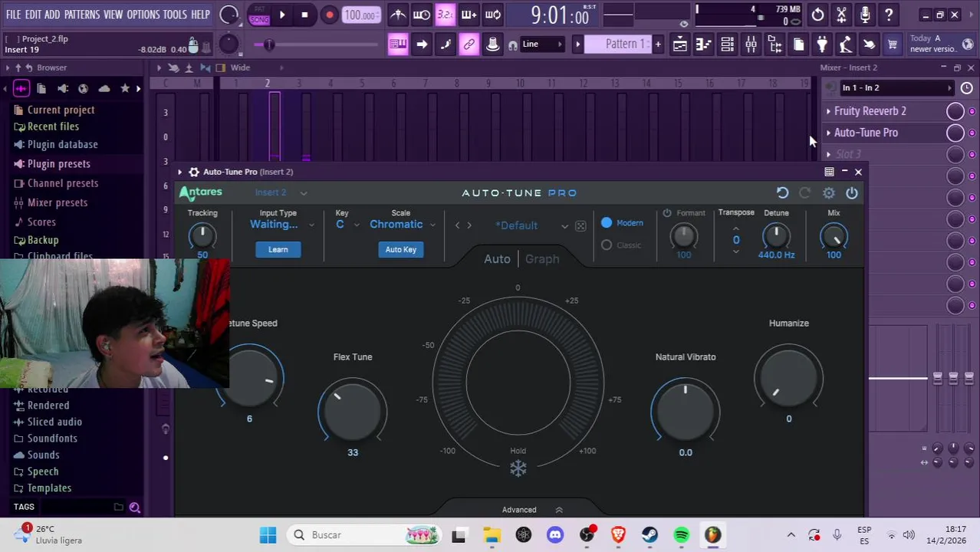Open Plugin presets in browser

pyautogui.click(x=59, y=164)
